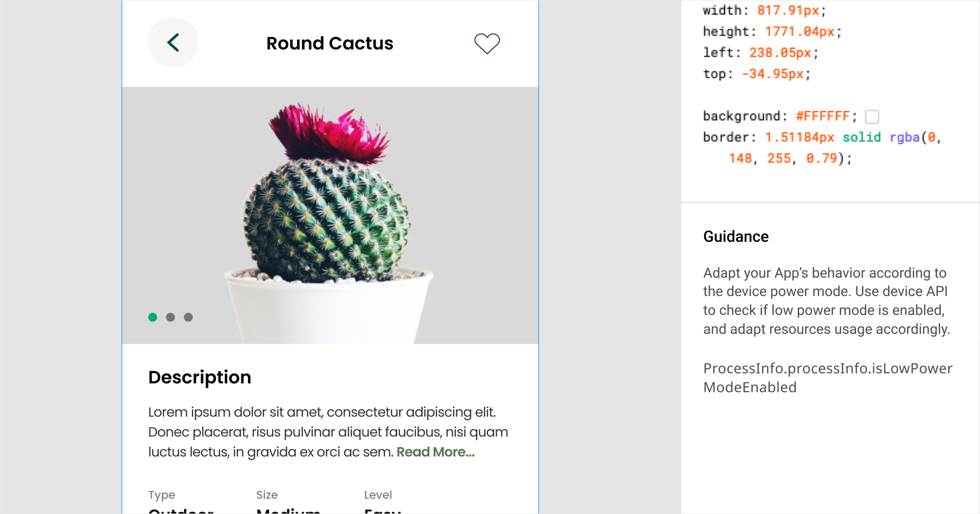
Task: Click the back arrow button
Action: point(173,43)
